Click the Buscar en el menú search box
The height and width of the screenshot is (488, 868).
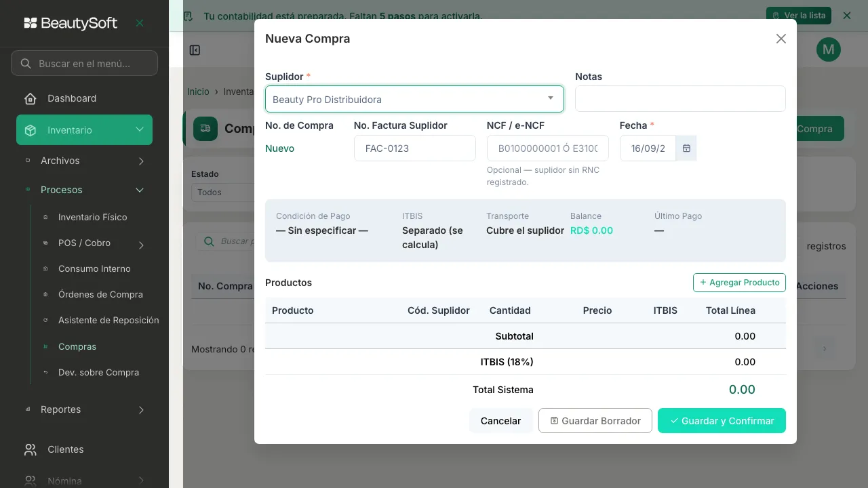click(85, 64)
